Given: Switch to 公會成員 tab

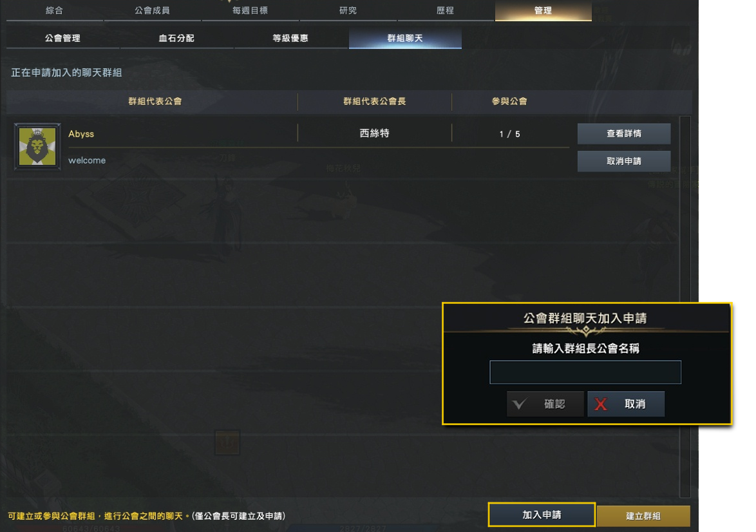Looking at the screenshot, I should click(153, 10).
